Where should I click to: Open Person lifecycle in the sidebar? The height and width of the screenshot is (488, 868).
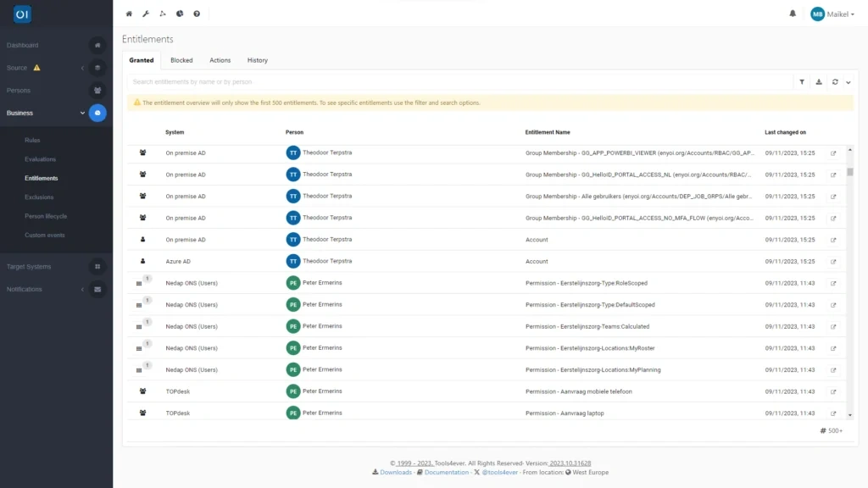point(46,216)
